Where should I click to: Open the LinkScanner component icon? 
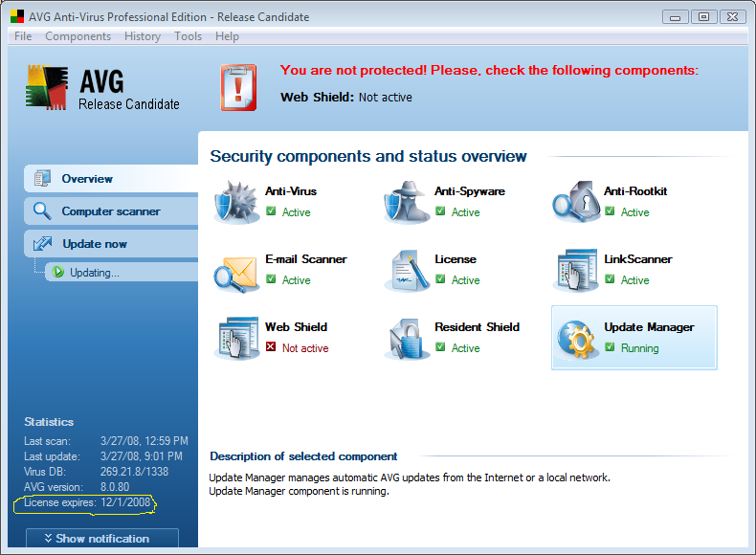coord(576,271)
